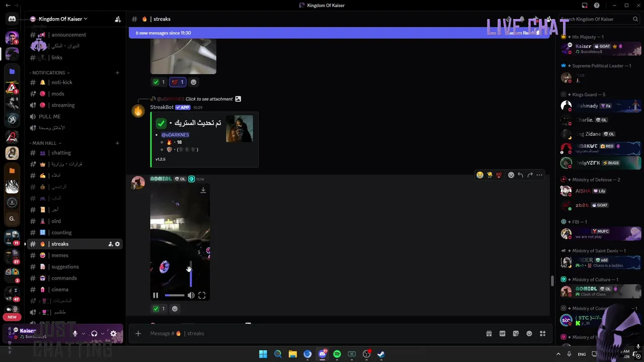
Task: Open the video in fullscreen
Action: [x=202, y=296]
